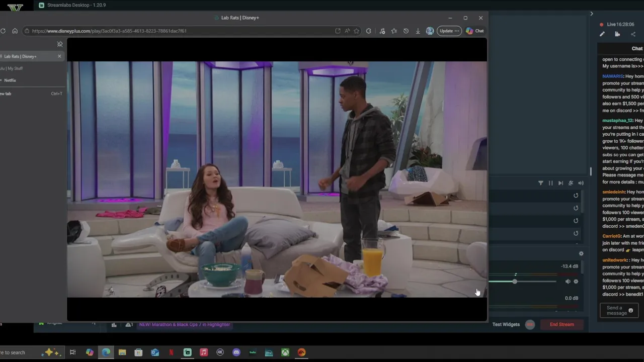The height and width of the screenshot is (362, 644).
Task: Click the smiedeinh username in chat
Action: (x=613, y=192)
